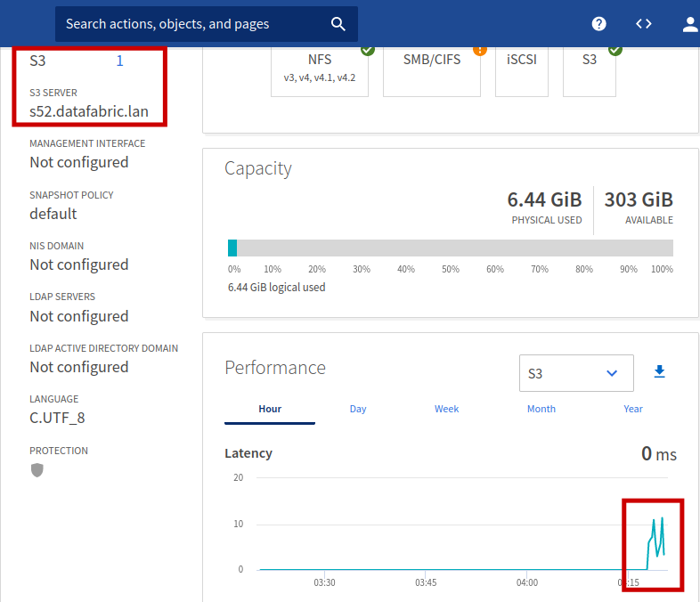Image resolution: width=700 pixels, height=602 pixels.
Task: Click the orange warning badge on the SMB/CIFS card
Action: pos(480,50)
